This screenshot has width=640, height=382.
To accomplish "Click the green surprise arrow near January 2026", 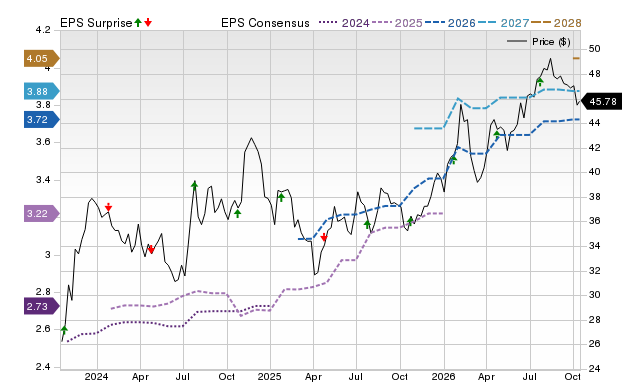I will coord(453,160).
